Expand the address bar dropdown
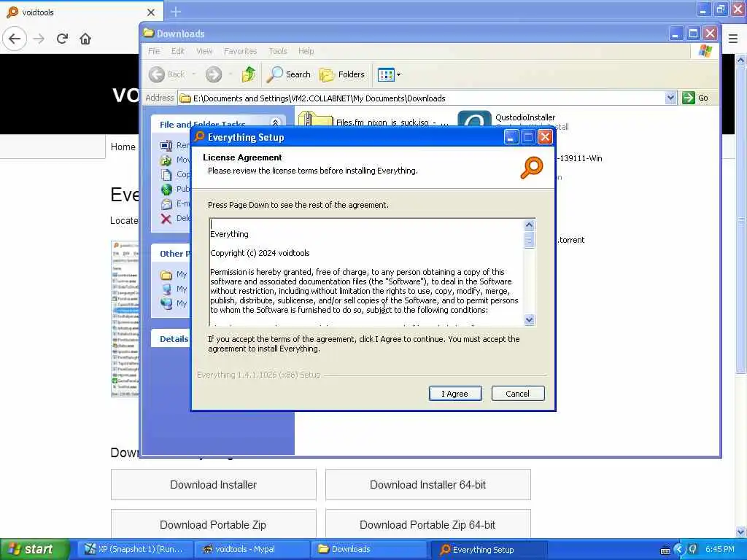 pos(670,98)
